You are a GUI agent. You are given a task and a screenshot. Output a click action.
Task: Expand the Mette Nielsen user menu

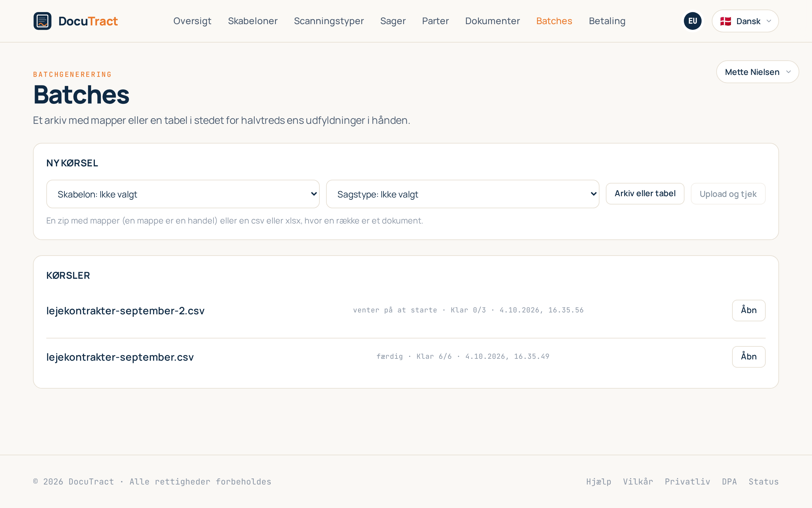[x=757, y=72]
